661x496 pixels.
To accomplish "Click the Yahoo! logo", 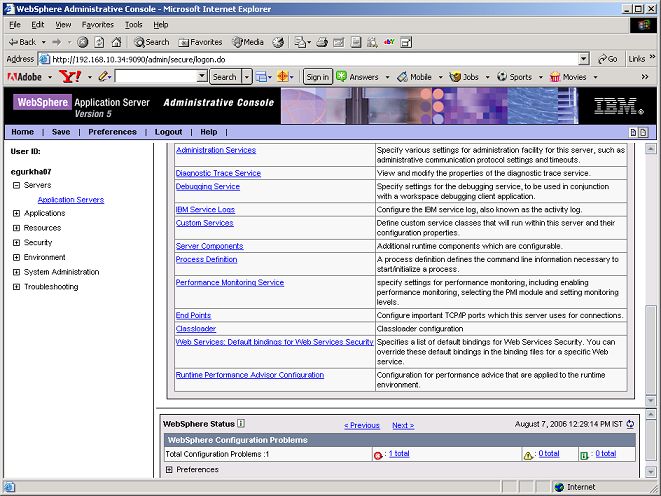I will (x=70, y=77).
